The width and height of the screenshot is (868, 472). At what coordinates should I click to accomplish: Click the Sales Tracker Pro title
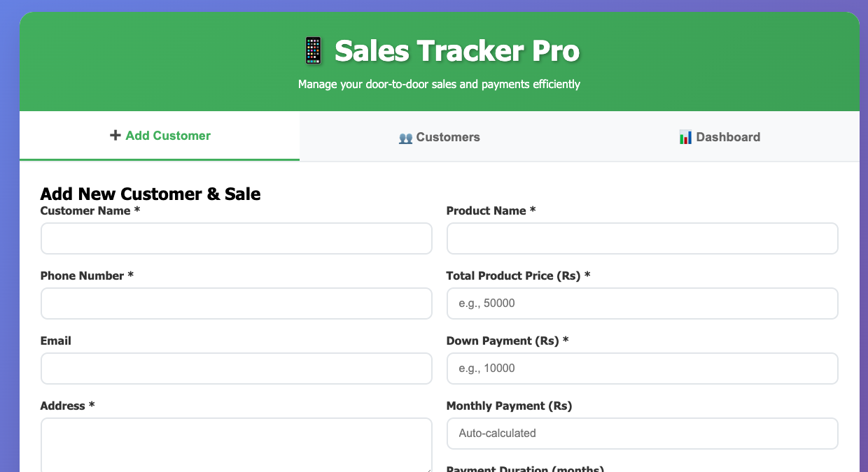tap(456, 51)
